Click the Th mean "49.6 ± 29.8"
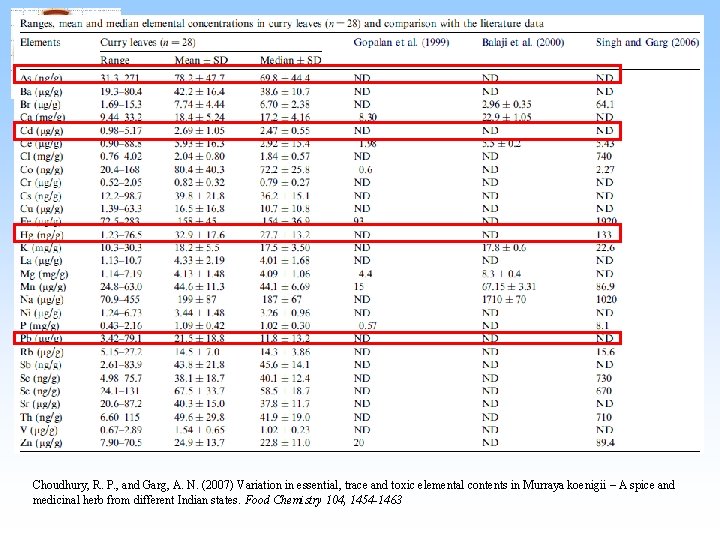 (x=199, y=417)
